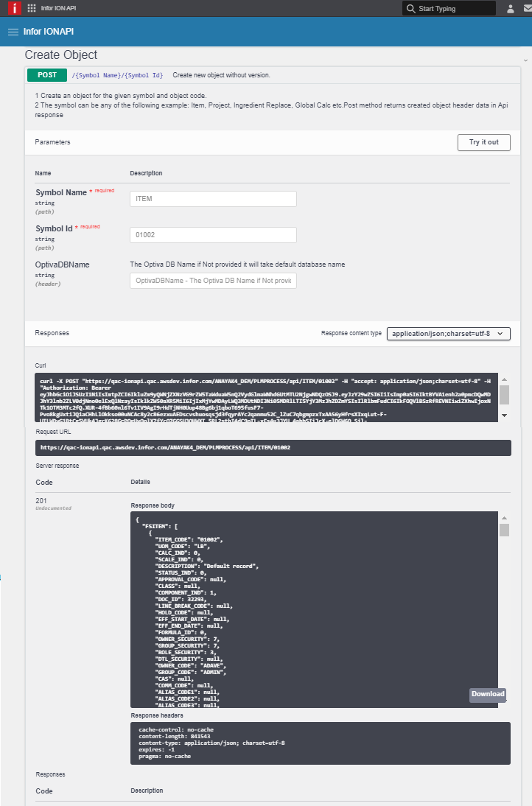532x806 pixels.
Task: Click the Curl box scrollbar thumb
Action: 504,395
